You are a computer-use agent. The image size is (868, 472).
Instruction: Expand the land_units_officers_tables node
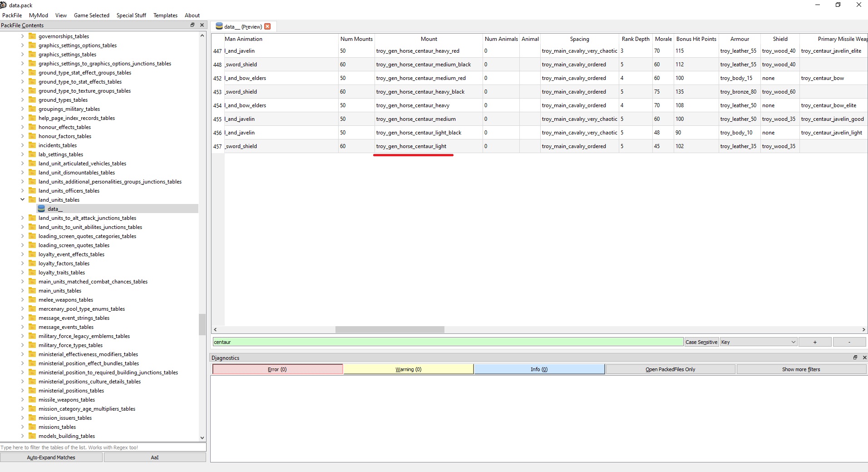pyautogui.click(x=22, y=190)
